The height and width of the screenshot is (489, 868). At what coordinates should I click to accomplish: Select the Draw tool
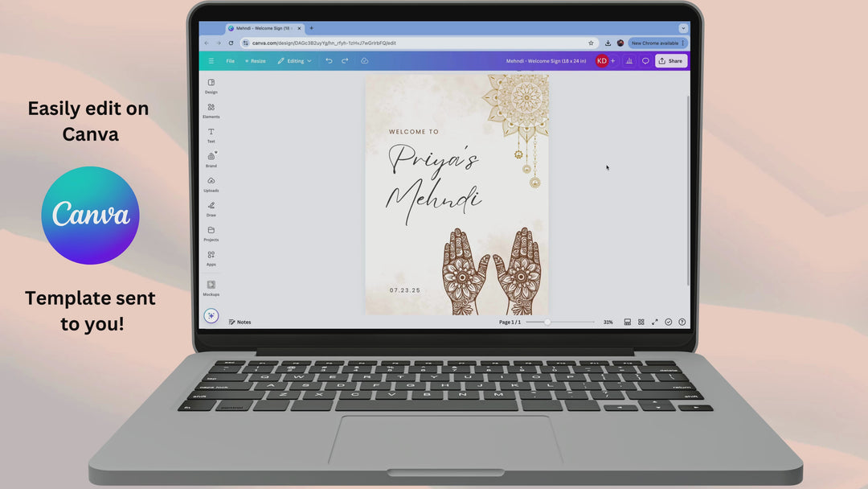pos(211,209)
